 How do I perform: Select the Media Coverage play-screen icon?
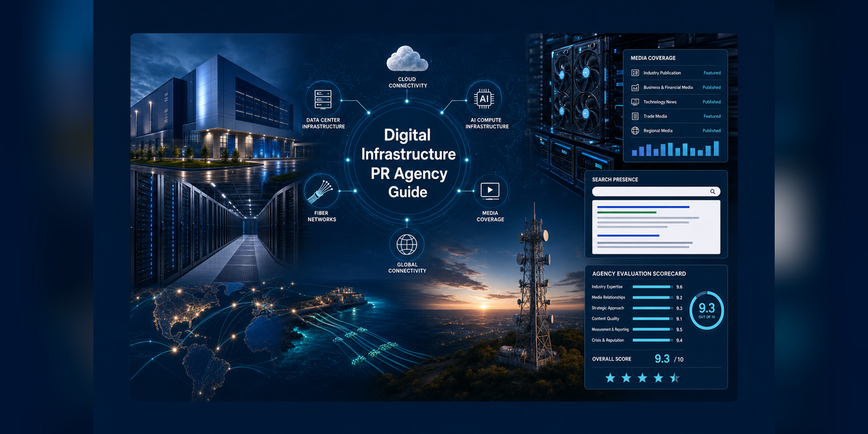(x=490, y=192)
